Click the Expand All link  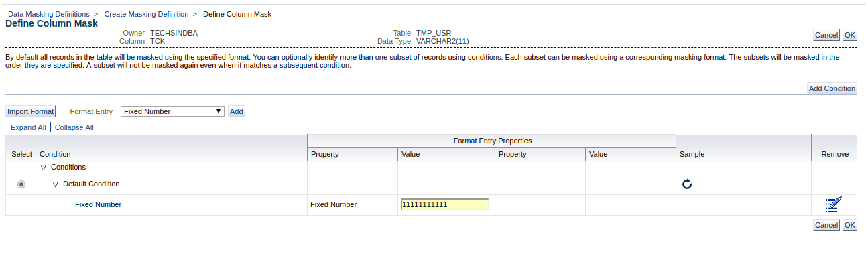(28, 127)
